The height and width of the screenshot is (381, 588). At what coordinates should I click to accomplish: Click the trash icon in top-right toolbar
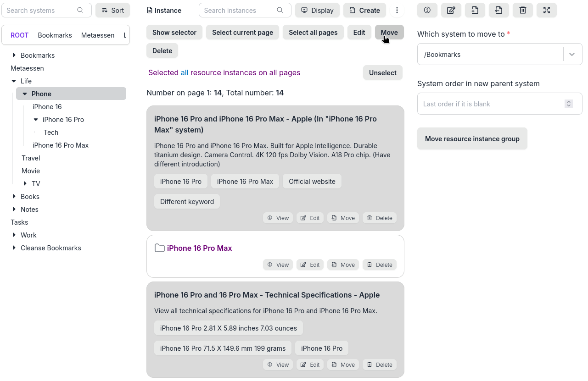click(523, 10)
